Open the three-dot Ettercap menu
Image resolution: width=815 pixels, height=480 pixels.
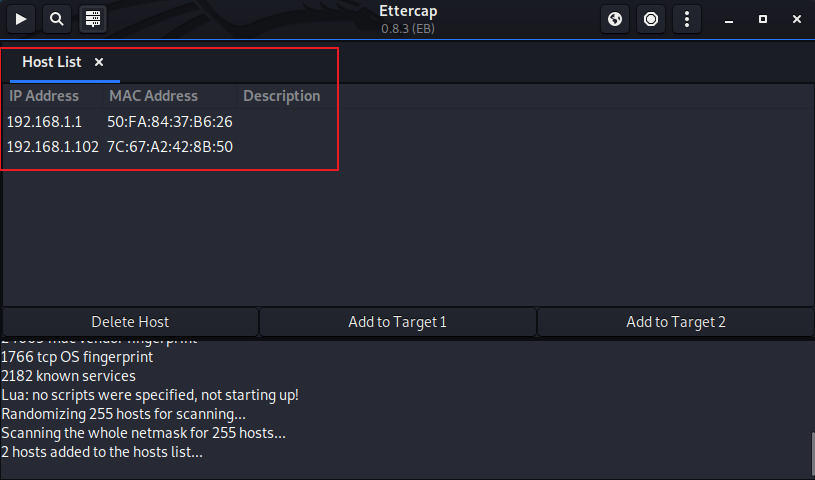[x=687, y=19]
